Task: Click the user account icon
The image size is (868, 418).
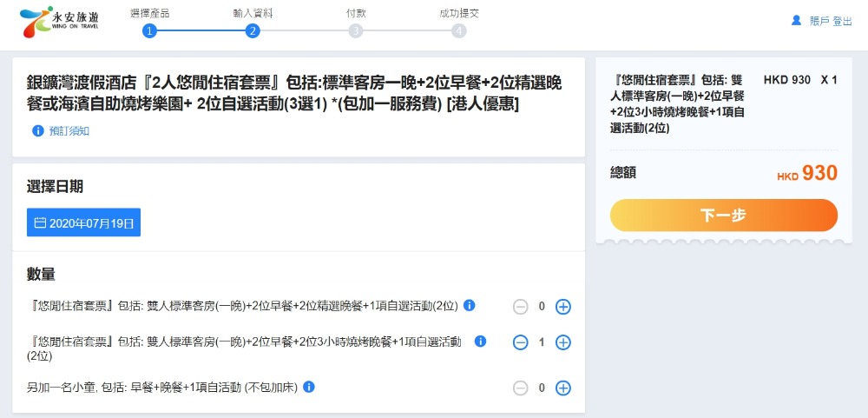Action: tap(796, 21)
